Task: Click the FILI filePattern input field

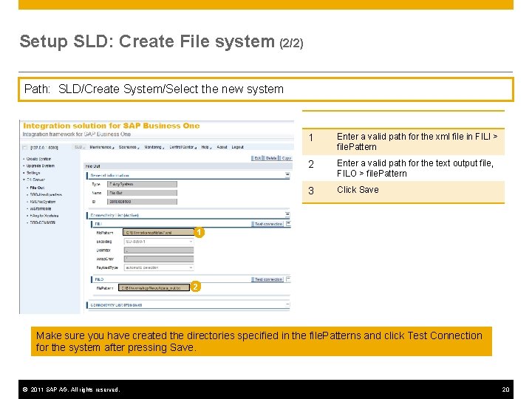Action: tap(158, 233)
